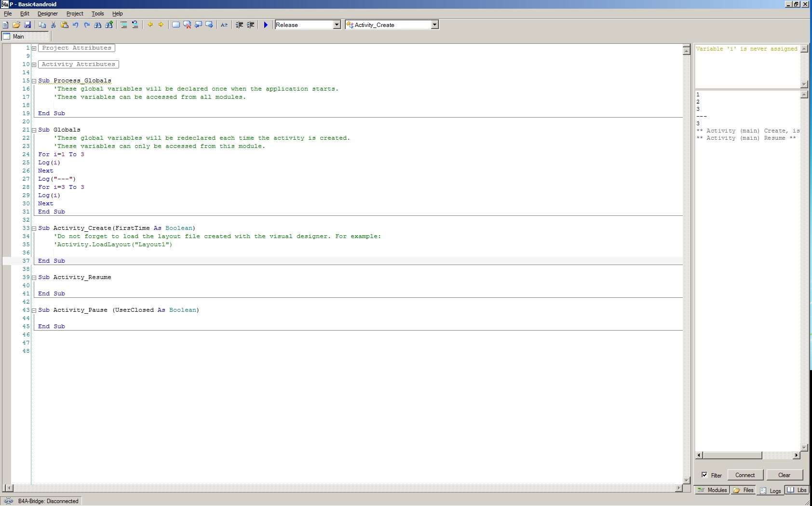Run the project with the blue arrow
This screenshot has height=506, width=812.
click(x=266, y=25)
